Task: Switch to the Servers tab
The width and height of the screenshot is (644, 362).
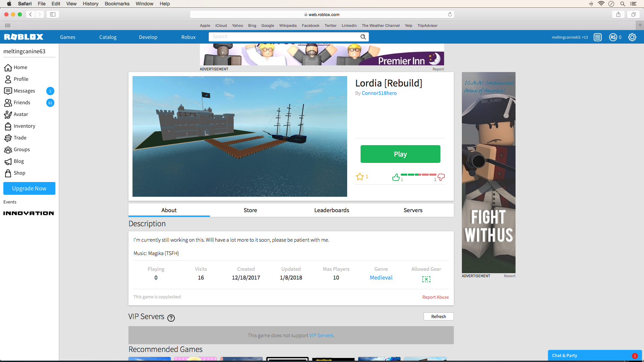Action: 413,210
